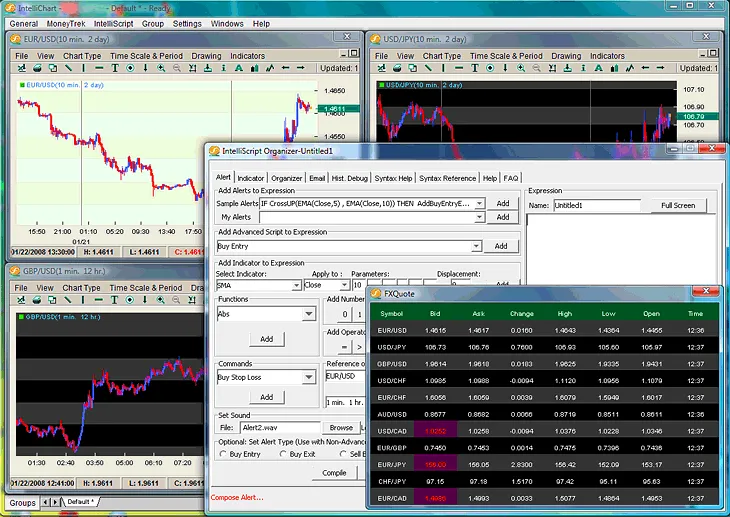The image size is (730, 517).
Task: Click the expression Name input field
Action: 597,205
